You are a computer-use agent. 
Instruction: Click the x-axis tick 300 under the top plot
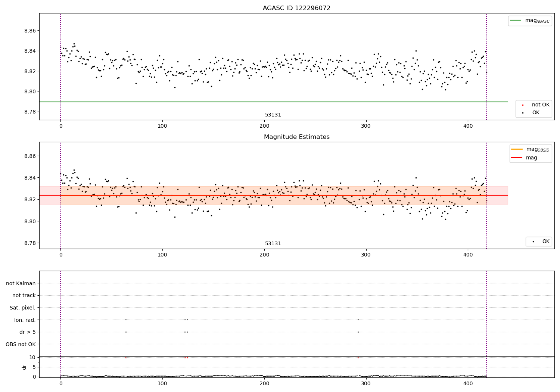(x=366, y=126)
